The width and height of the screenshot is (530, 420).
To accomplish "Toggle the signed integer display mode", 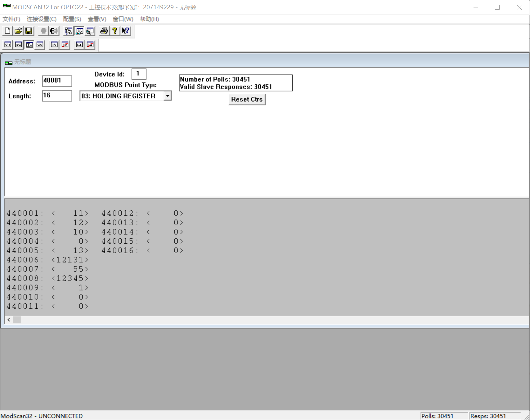I will click(29, 45).
